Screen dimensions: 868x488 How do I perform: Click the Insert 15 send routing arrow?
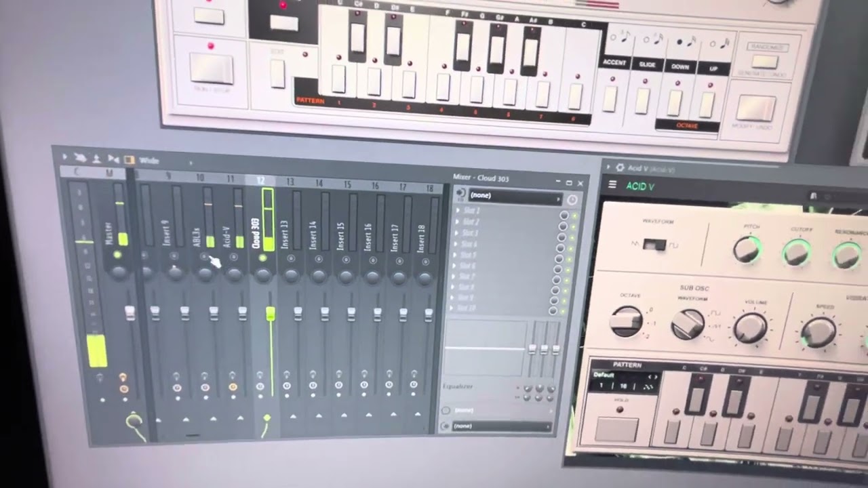tap(344, 415)
